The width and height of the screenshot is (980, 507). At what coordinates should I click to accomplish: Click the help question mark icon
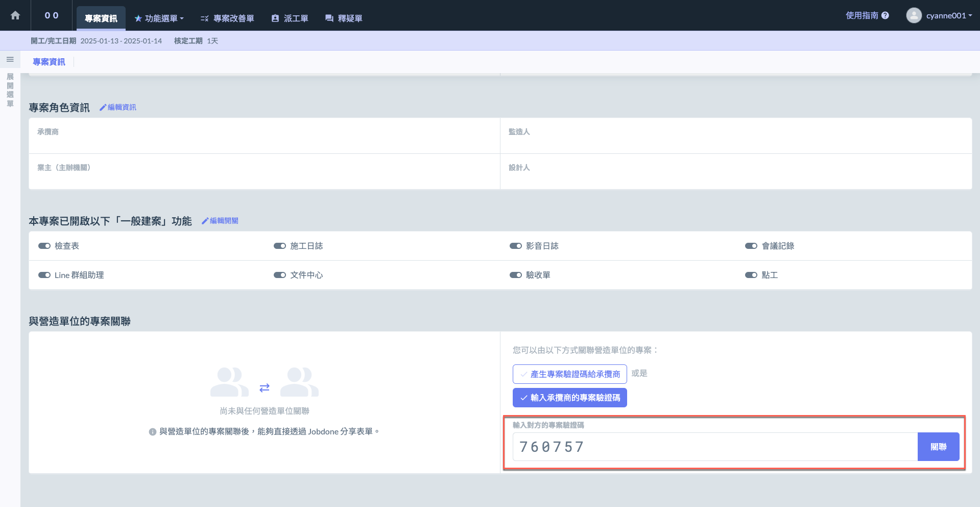885,15
